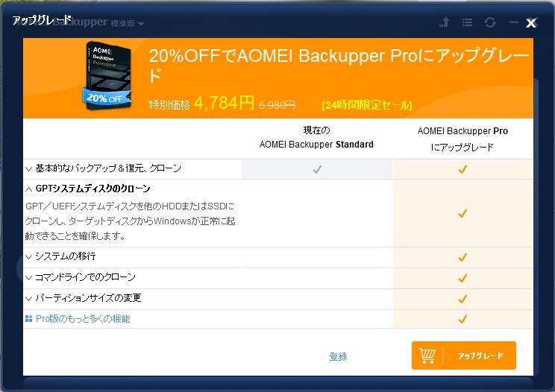The image size is (555, 392).
Task: Click the AOMEI Backupper product box image
Action: 107,75
